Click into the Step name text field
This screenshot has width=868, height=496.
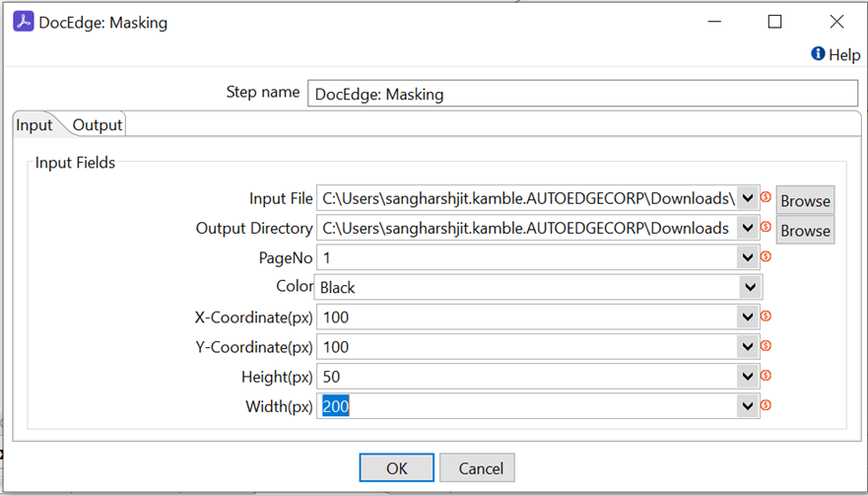tap(582, 94)
